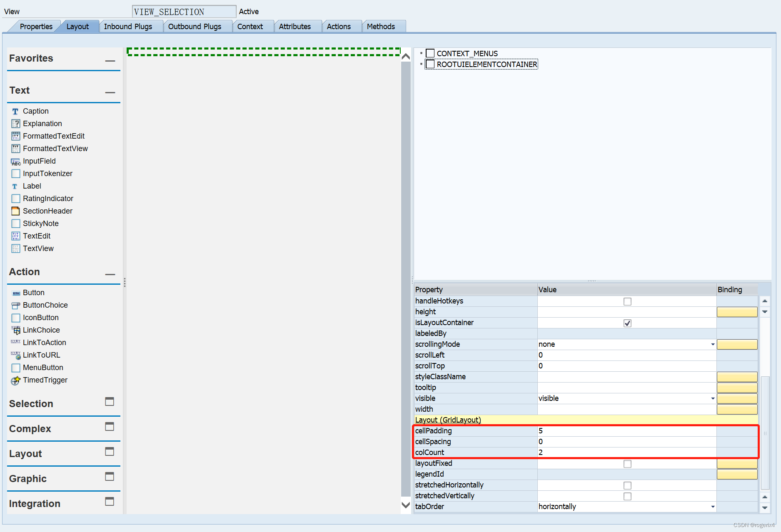Click the Layout (GridLayout) link

tap(448, 420)
